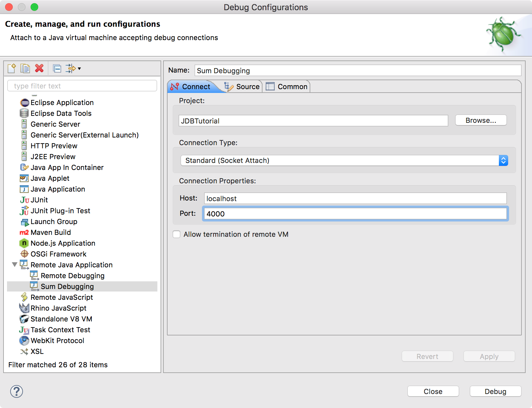Open the Connection Type dropdown
This screenshot has height=408, width=532.
tap(344, 160)
